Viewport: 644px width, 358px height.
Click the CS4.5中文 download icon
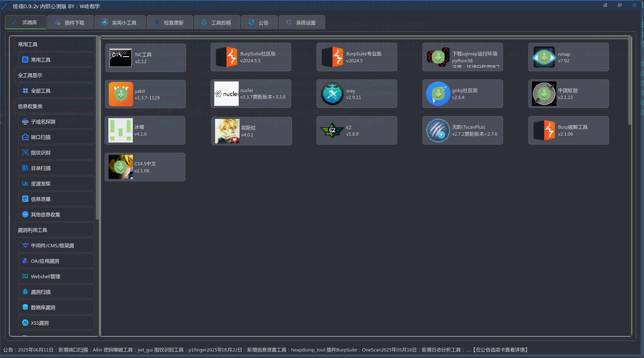pos(121,167)
